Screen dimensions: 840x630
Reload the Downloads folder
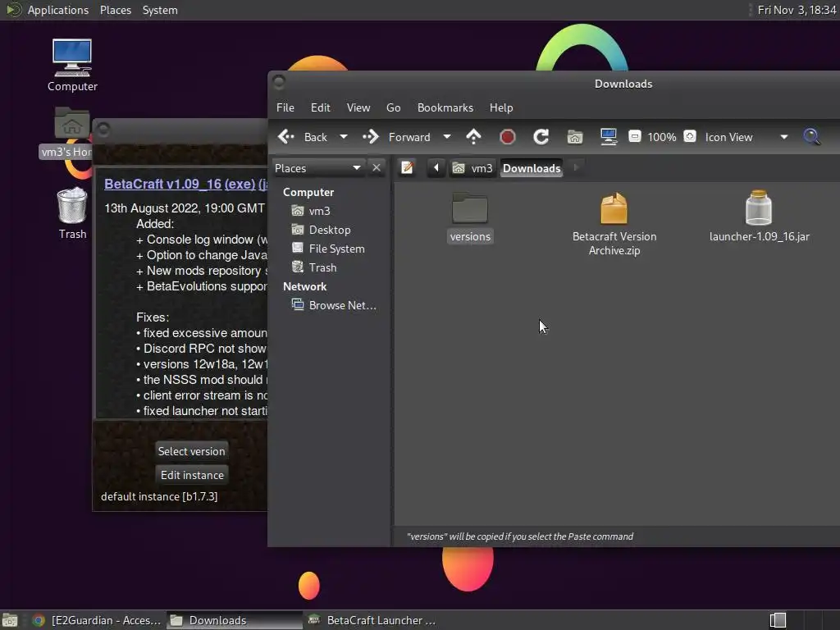click(x=541, y=137)
